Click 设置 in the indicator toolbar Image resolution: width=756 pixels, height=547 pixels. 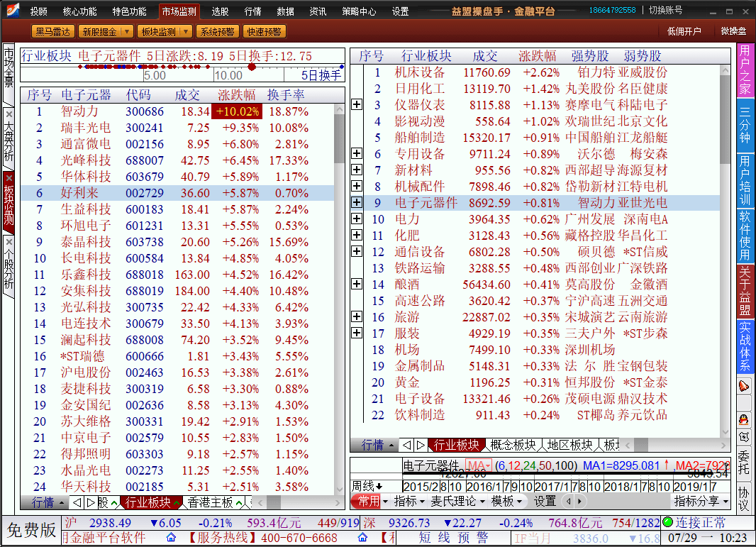545,502
